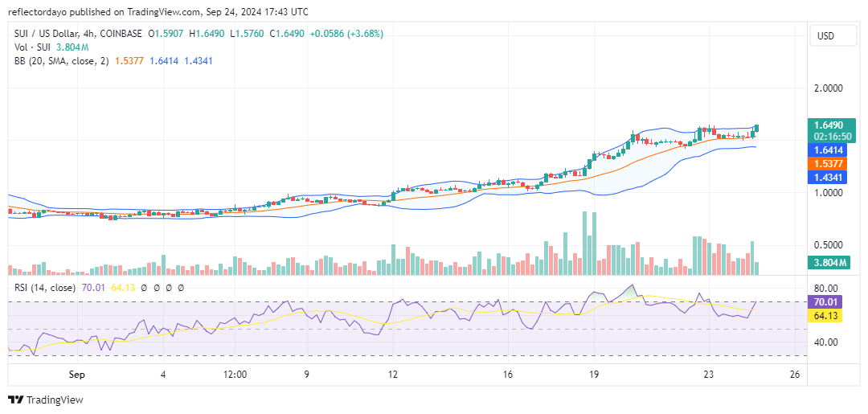Click the orange 1.5377 BB basis value in legend

(129, 60)
